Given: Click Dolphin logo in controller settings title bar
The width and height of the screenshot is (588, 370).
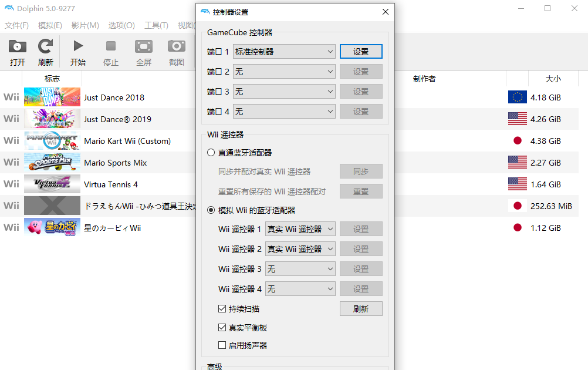Looking at the screenshot, I should point(205,12).
